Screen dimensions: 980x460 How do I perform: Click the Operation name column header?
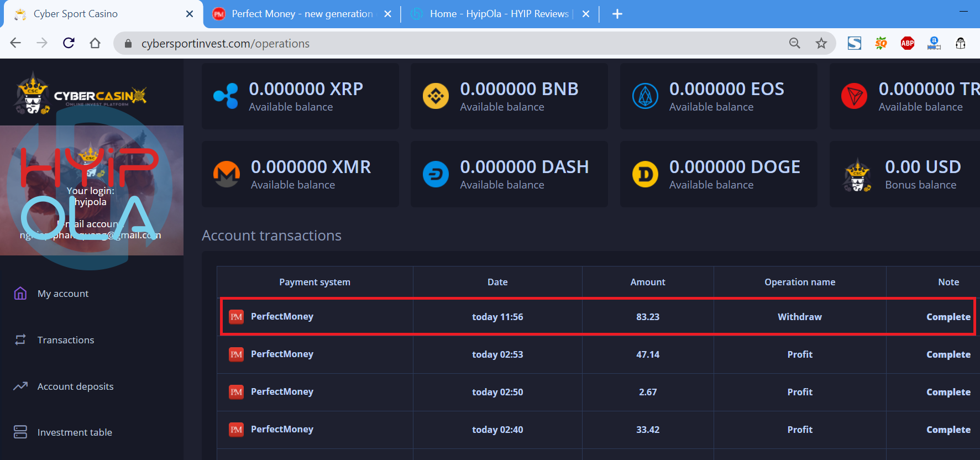click(800, 282)
